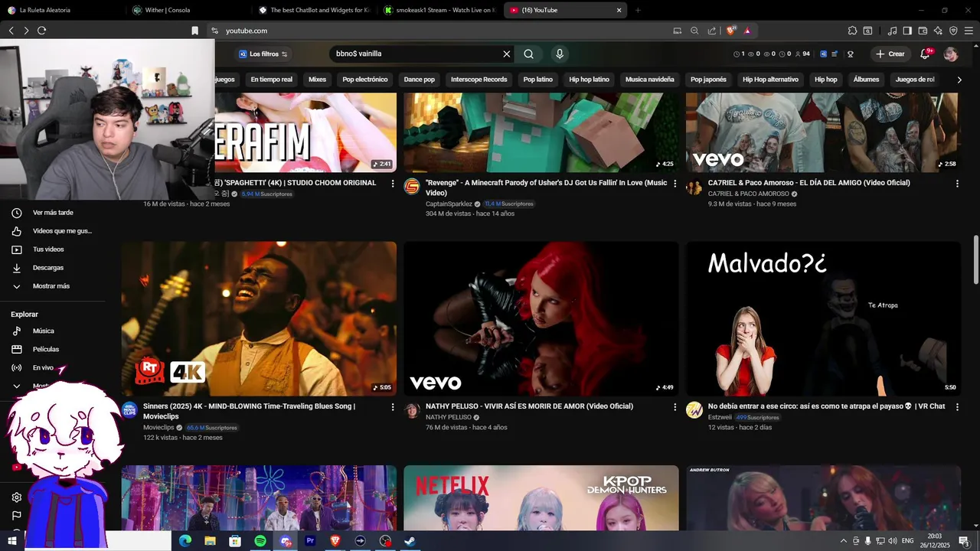The image size is (980, 551).
Task: Select the 'Pop japonés' chip
Action: click(708, 80)
